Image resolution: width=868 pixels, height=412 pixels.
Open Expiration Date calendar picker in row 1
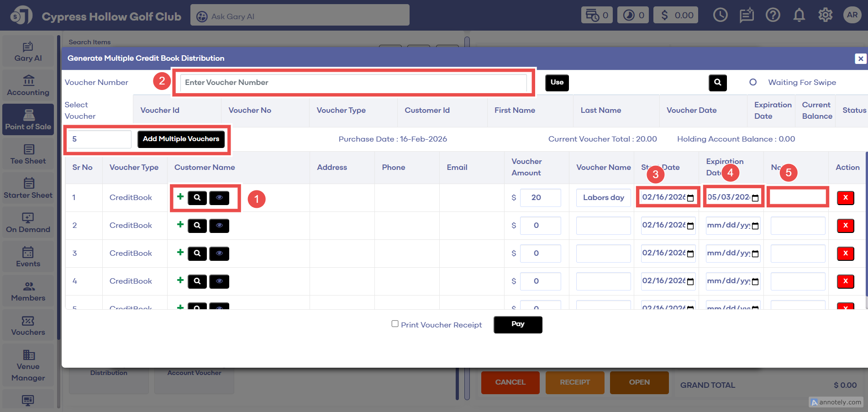pos(755,198)
